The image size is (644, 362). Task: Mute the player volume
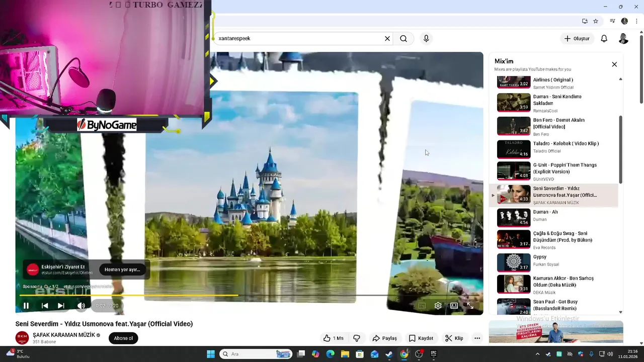(81, 306)
